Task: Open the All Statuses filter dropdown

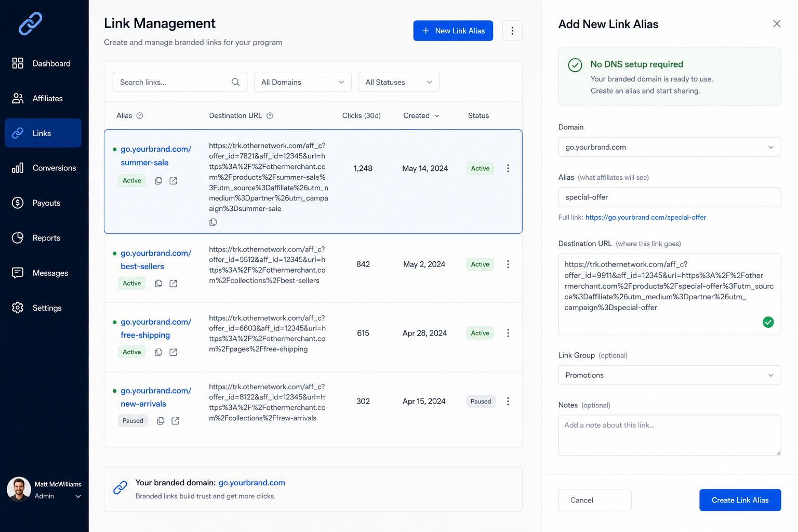Action: (x=399, y=82)
